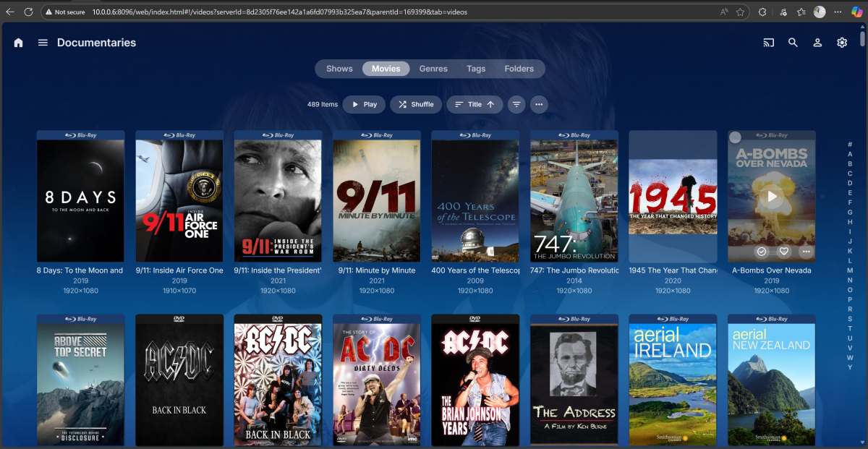This screenshot has width=868, height=449.
Task: Open 747: The Jumbo Revolution poster
Action: [574, 197]
